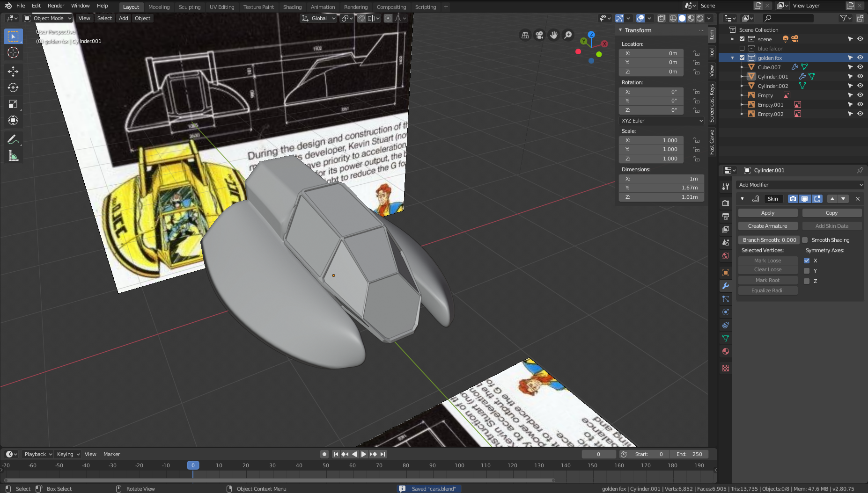Image resolution: width=868 pixels, height=493 pixels.
Task: Open the viewport Add menu
Action: click(123, 18)
